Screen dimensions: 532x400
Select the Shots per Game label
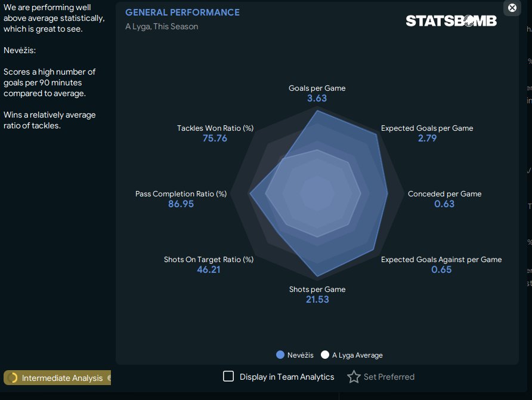317,290
